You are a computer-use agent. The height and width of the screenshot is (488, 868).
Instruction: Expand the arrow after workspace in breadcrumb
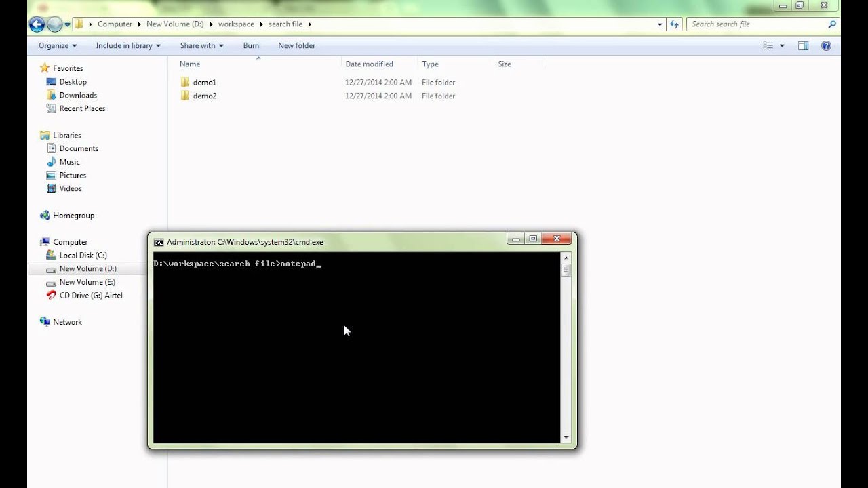click(261, 24)
